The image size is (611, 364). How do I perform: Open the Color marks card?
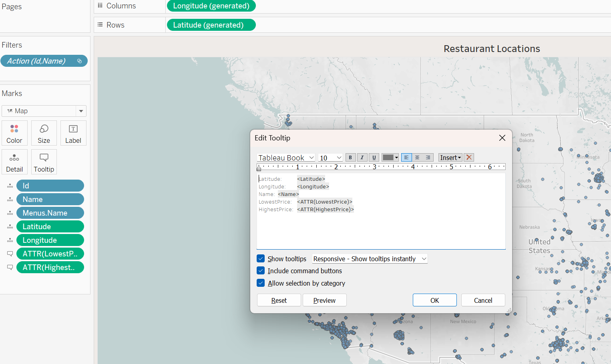click(x=14, y=134)
